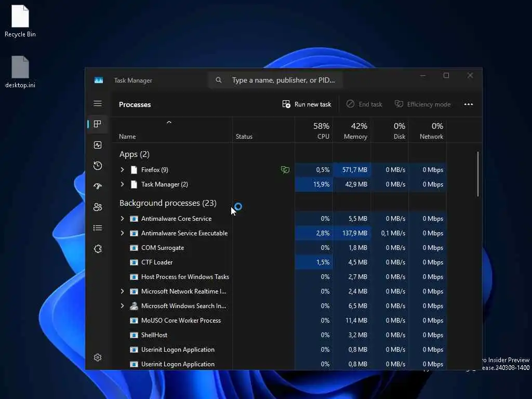
Task: Click the Microsoft Windows Search Indexer icon
Action: click(x=134, y=305)
